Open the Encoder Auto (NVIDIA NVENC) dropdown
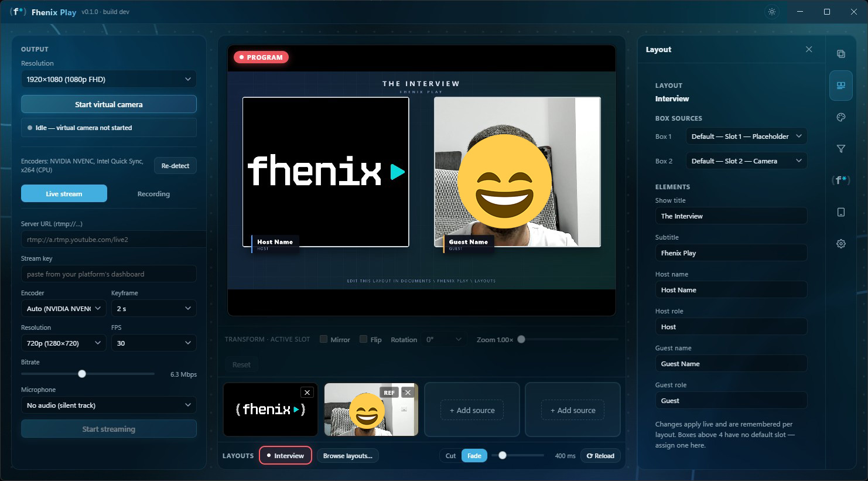This screenshot has height=481, width=868. coord(64,309)
